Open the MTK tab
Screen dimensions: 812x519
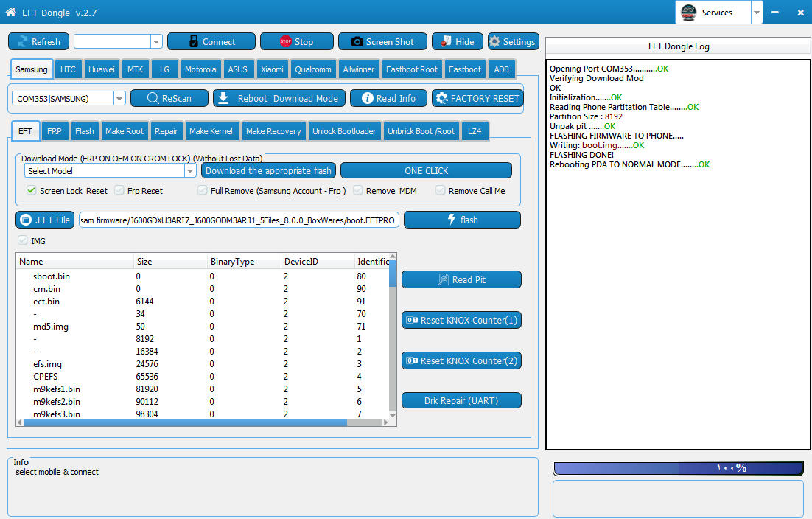pyautogui.click(x=135, y=69)
